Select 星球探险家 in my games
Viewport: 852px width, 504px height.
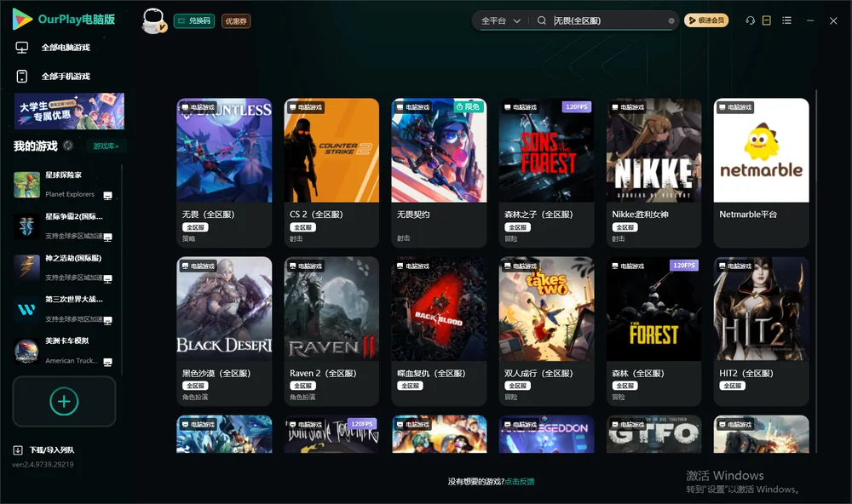tap(64, 185)
